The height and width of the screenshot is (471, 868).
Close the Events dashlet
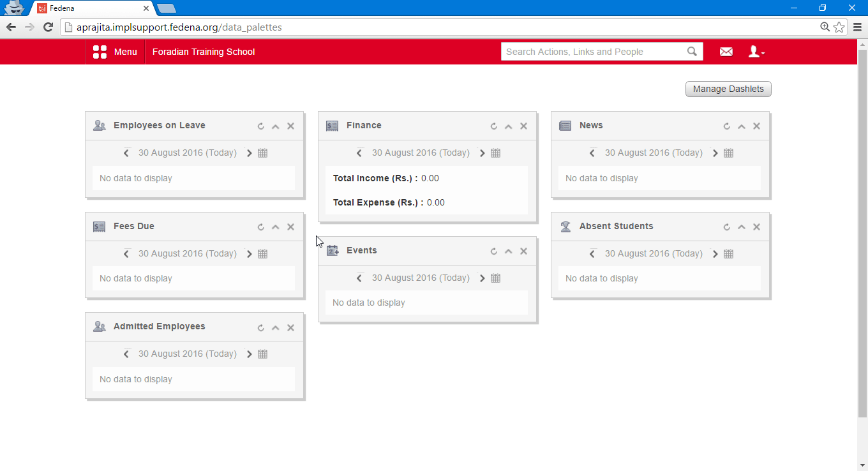point(524,251)
